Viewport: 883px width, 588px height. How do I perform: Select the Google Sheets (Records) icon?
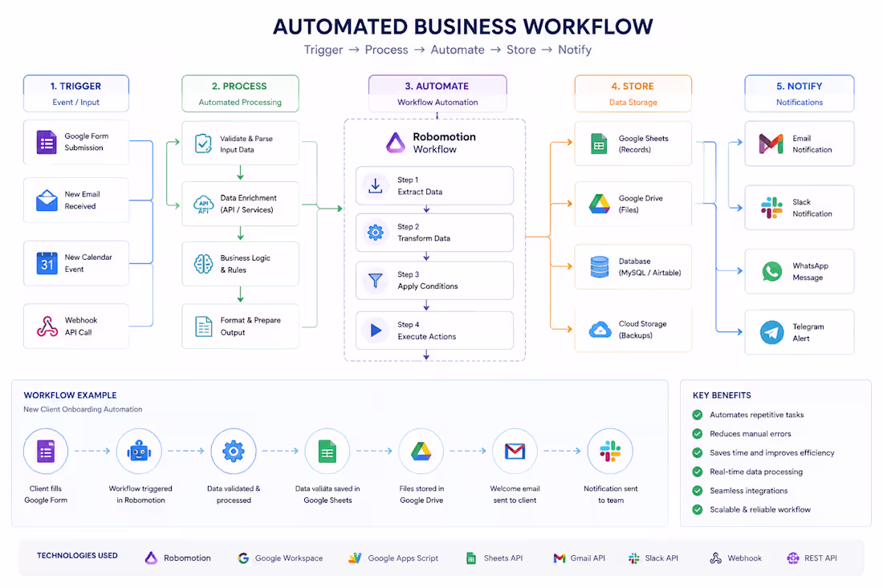coord(599,144)
